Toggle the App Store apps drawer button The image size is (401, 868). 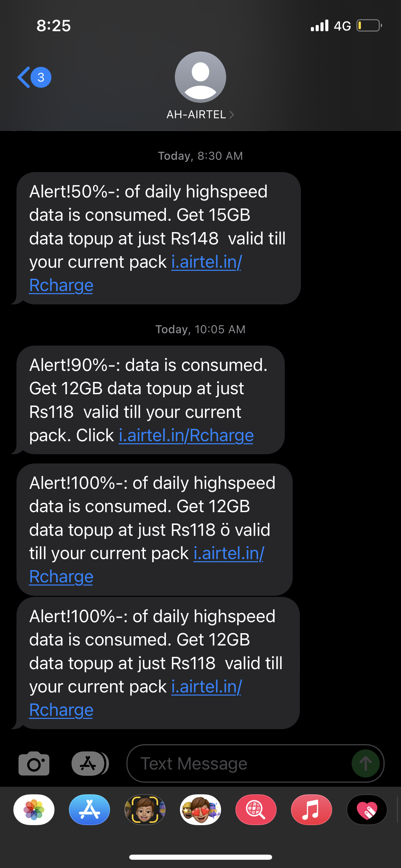coord(89,763)
